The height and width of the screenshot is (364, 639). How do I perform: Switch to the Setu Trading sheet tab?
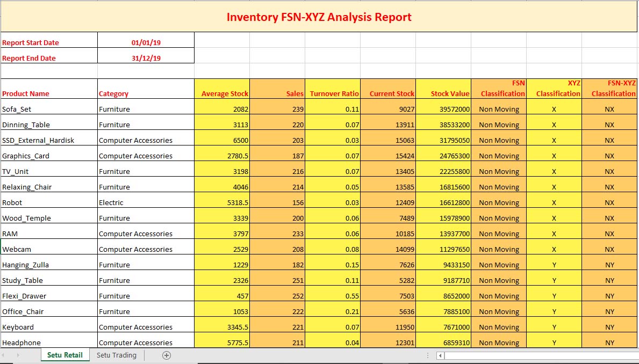[117, 355]
